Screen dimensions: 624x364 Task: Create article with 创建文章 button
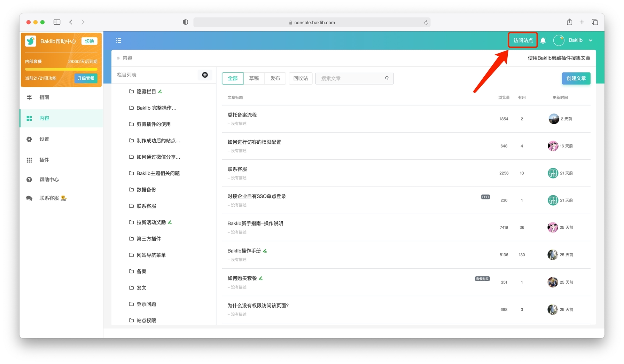click(576, 78)
